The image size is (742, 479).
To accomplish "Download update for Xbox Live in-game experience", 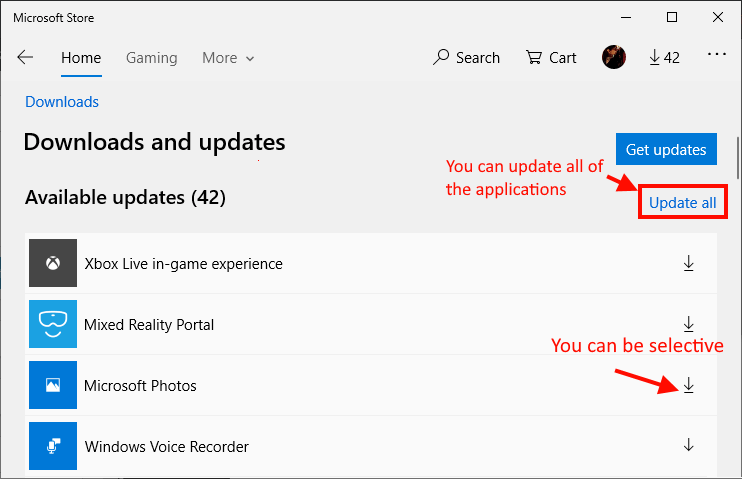I will tap(689, 263).
